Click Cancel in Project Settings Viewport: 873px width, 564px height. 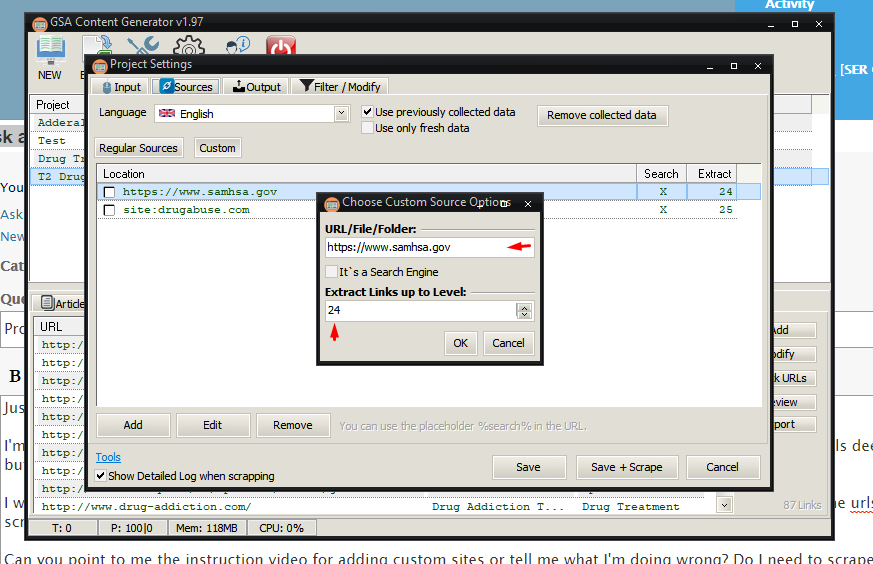point(723,467)
